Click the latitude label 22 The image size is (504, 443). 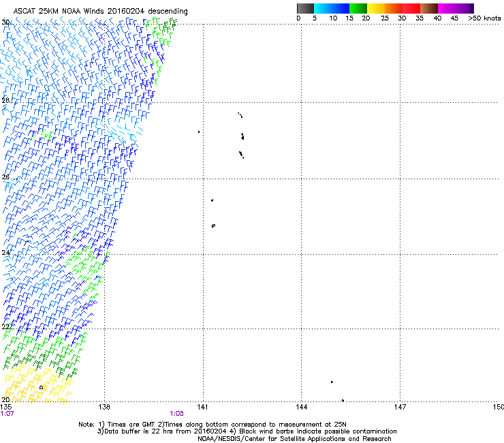[5, 326]
